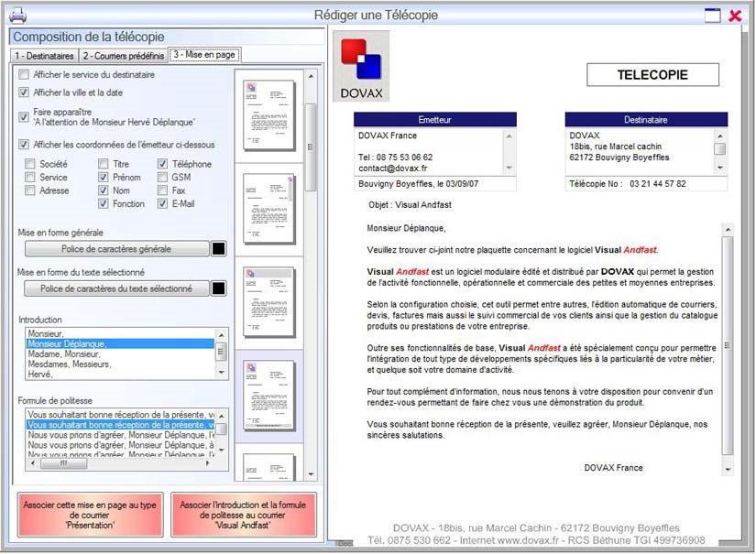Click the 'Objet : Visual Andfast' line

(410, 205)
